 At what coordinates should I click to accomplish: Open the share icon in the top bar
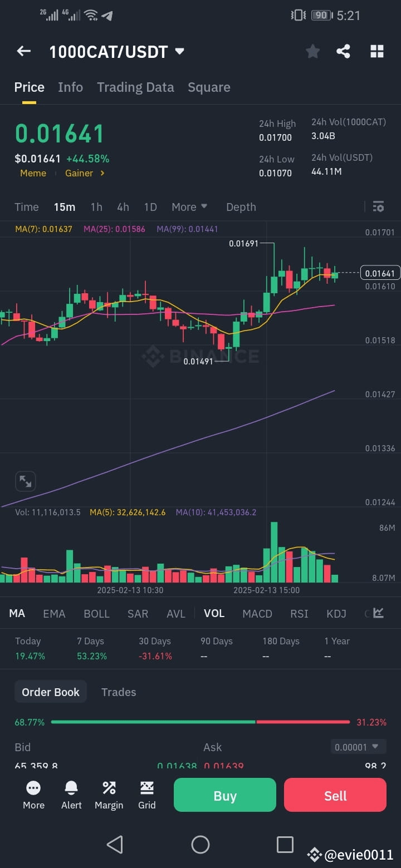(x=343, y=51)
